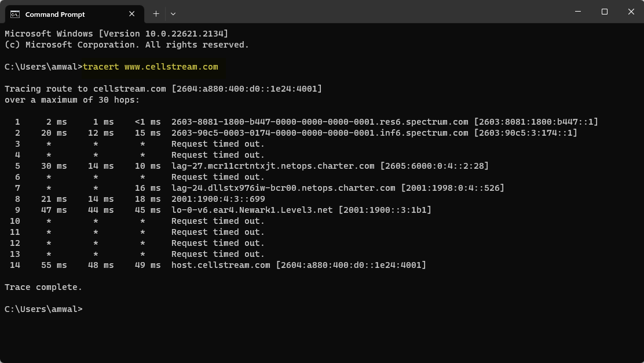
Task: Click the lag-24 netops.charter.com hostname on hop 7
Action: (283, 188)
